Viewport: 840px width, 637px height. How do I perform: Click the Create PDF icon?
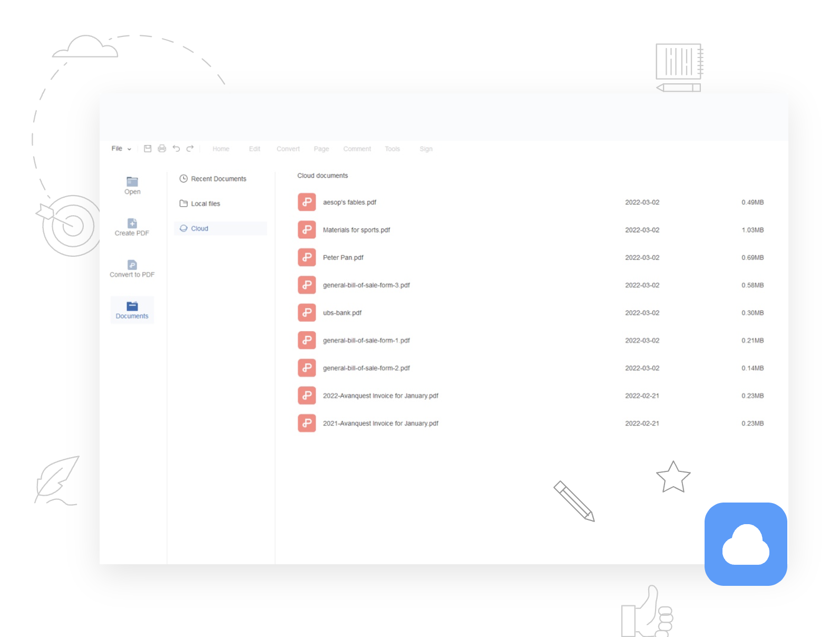[x=132, y=224]
